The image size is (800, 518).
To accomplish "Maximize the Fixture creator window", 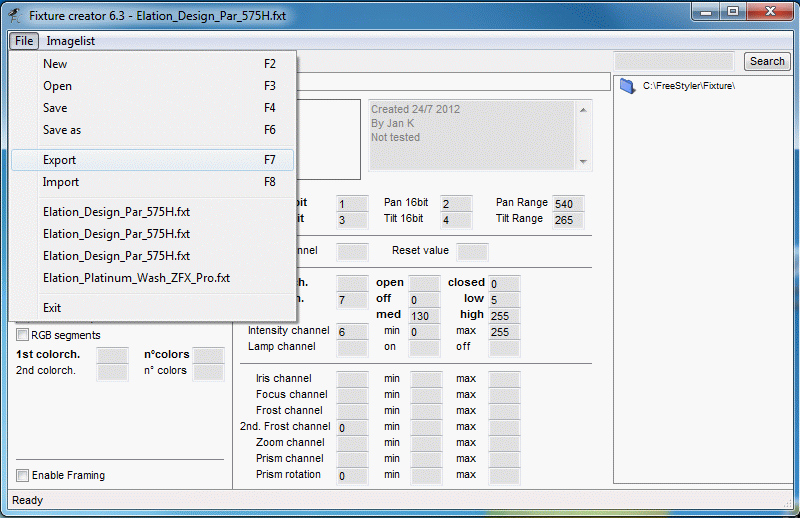I will point(733,12).
